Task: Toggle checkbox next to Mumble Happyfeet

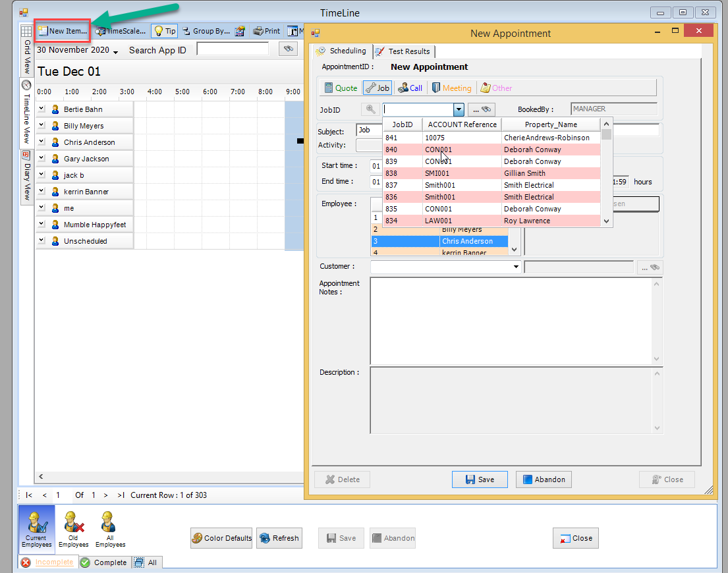Action: coord(42,224)
